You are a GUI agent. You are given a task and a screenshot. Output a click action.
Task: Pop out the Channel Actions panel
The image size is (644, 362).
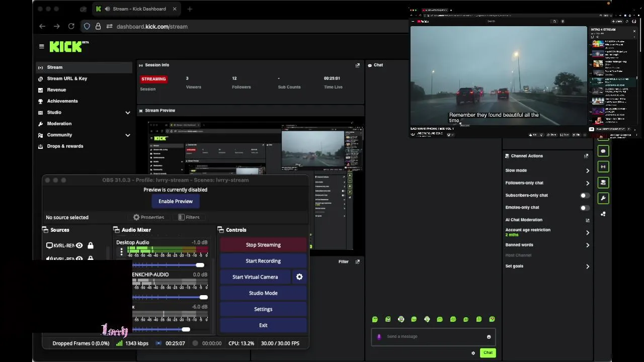click(586, 156)
